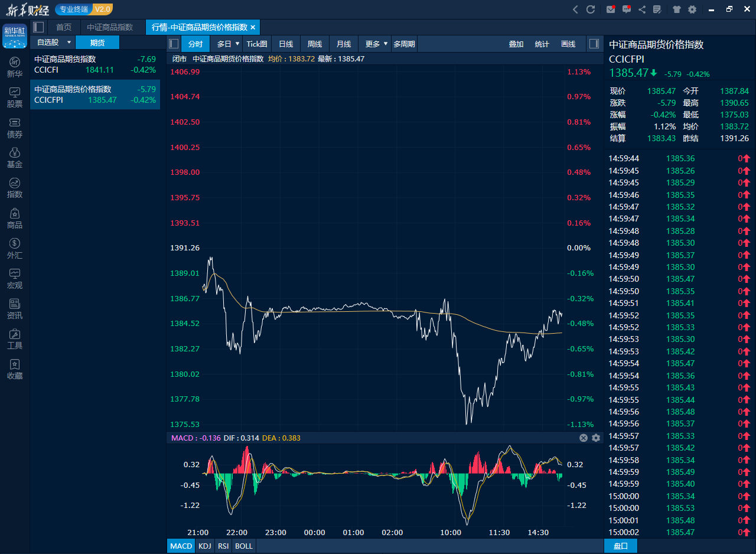Open the 更多 dropdown menu

pyautogui.click(x=376, y=44)
